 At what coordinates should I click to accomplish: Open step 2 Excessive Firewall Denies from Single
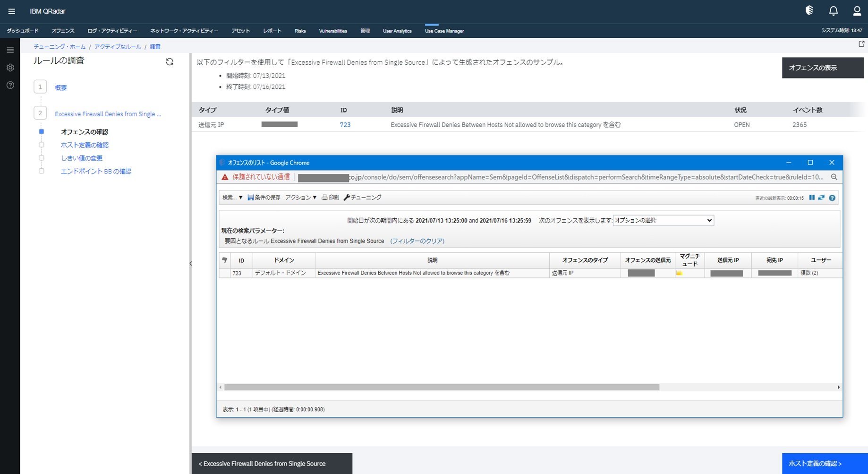tap(108, 114)
